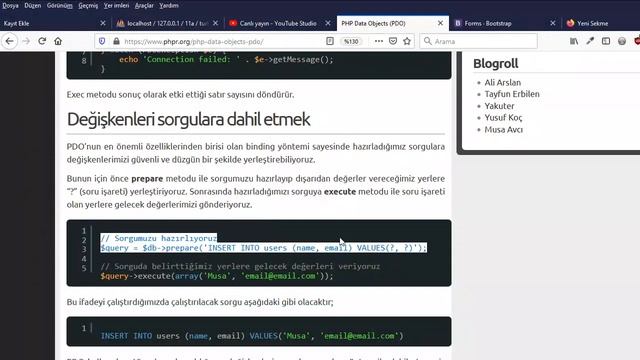Click the Firefox icon on Yeni Sekme tab
This screenshot has width=640, height=360.
pos(570,23)
